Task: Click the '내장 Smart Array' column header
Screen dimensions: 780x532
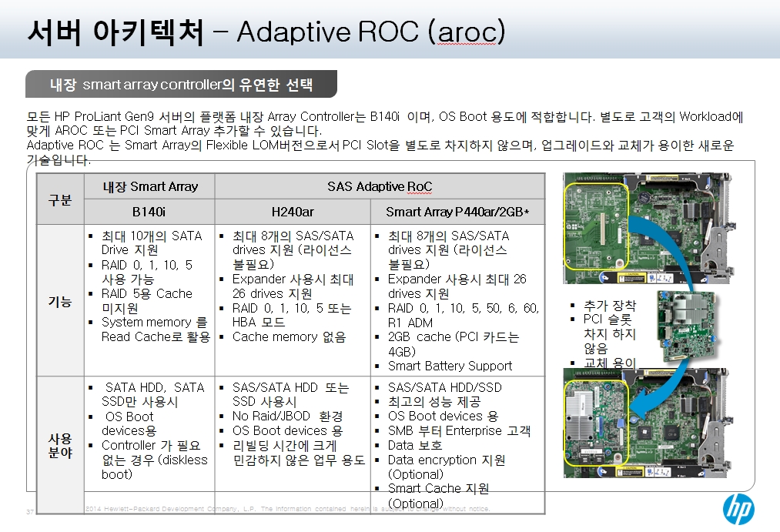Action: (149, 186)
